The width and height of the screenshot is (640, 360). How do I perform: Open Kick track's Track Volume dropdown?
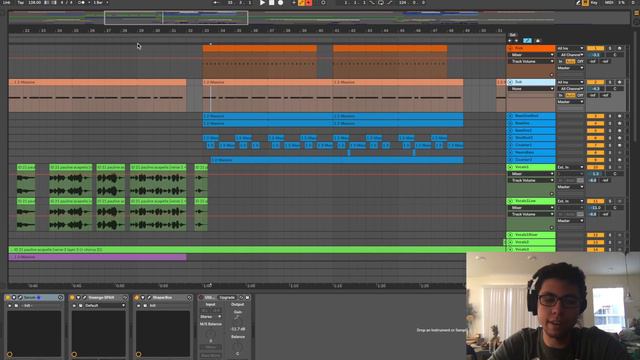pyautogui.click(x=533, y=61)
